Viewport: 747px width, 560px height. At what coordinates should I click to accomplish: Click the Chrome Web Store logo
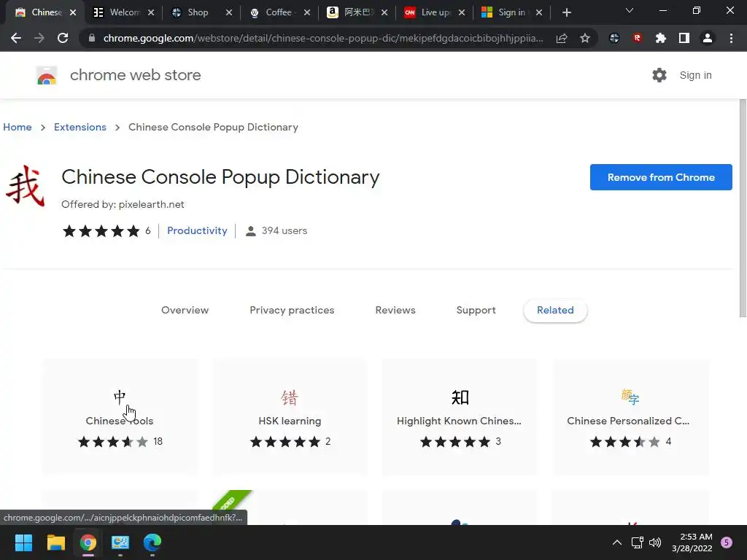(x=47, y=75)
